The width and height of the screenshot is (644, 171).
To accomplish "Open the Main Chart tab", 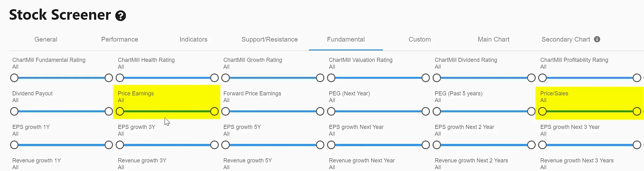I will click(494, 39).
